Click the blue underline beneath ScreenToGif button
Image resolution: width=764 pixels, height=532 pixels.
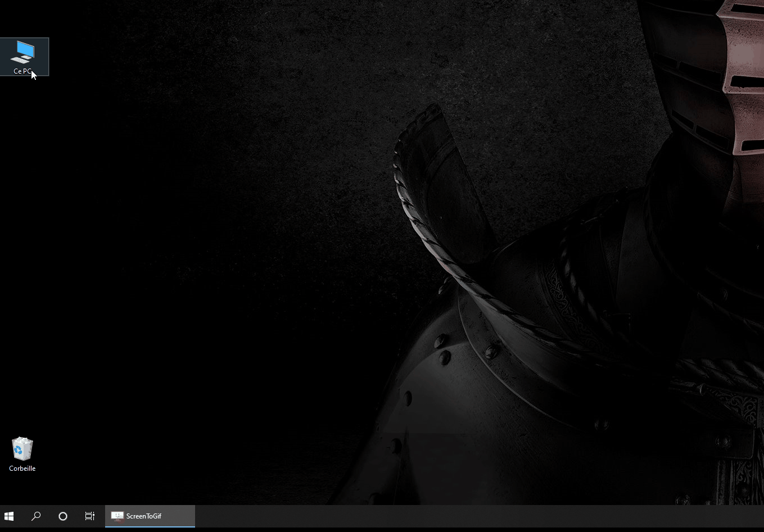(150, 526)
